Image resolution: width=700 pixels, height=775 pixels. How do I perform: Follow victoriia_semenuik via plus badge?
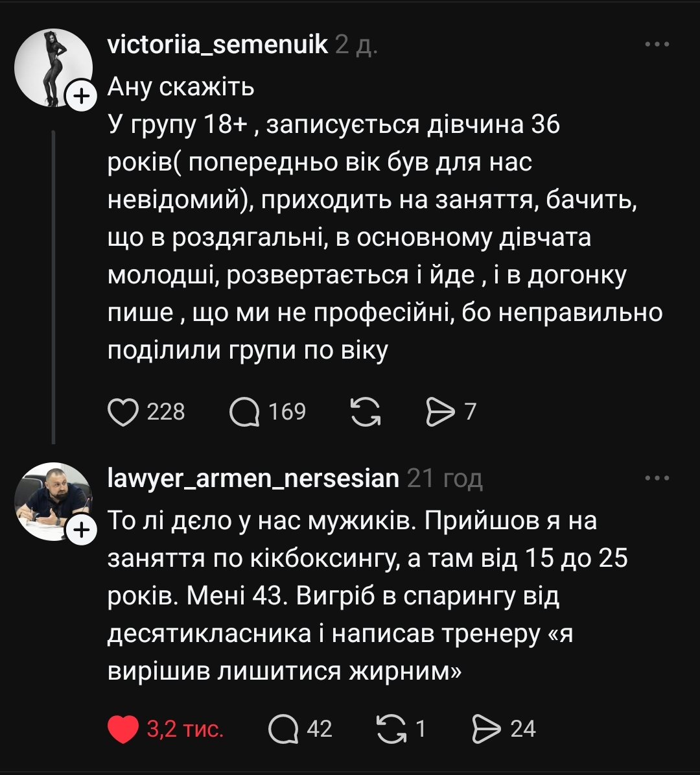point(82,96)
